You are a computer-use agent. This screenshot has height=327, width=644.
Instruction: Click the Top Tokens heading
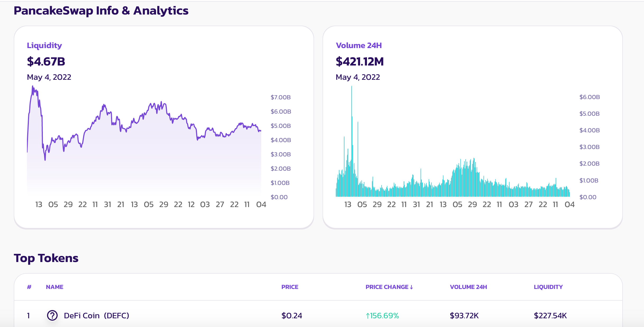46,258
